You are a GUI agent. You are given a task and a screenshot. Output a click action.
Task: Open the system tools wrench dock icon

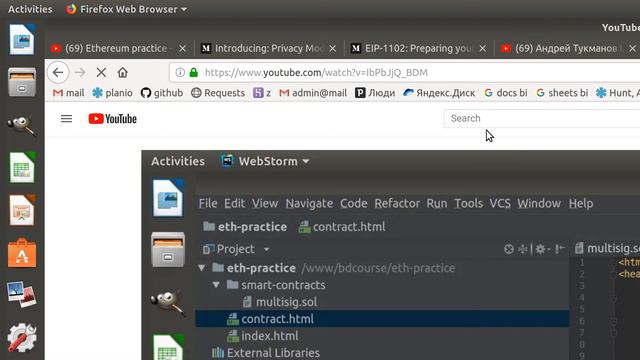pos(22,338)
